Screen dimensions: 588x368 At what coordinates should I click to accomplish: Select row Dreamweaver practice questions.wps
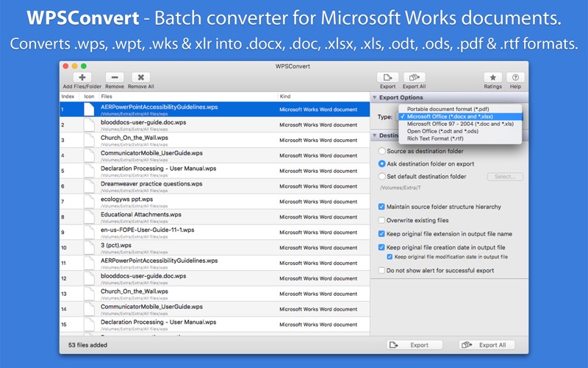point(215,186)
